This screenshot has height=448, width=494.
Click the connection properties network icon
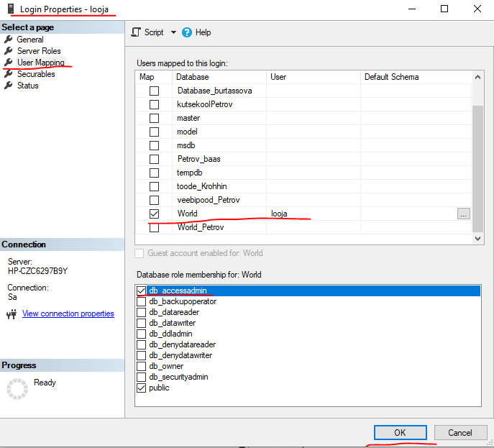[x=11, y=314]
